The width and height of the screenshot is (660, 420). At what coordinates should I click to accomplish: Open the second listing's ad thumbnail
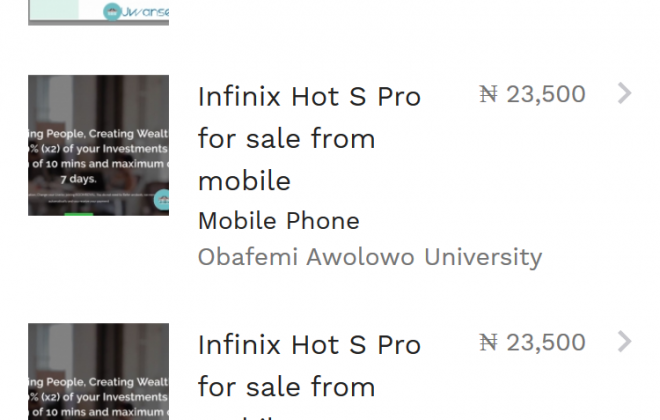click(98, 372)
